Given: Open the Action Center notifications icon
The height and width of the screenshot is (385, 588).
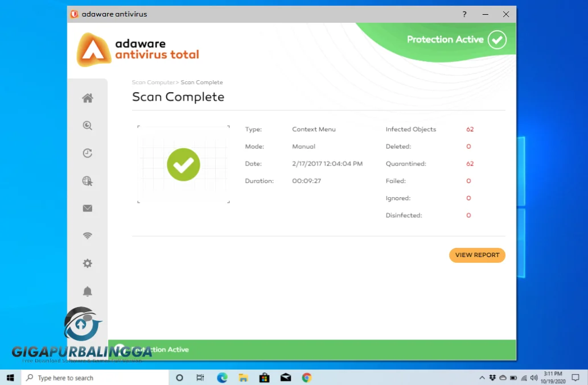Looking at the screenshot, I should click(575, 378).
